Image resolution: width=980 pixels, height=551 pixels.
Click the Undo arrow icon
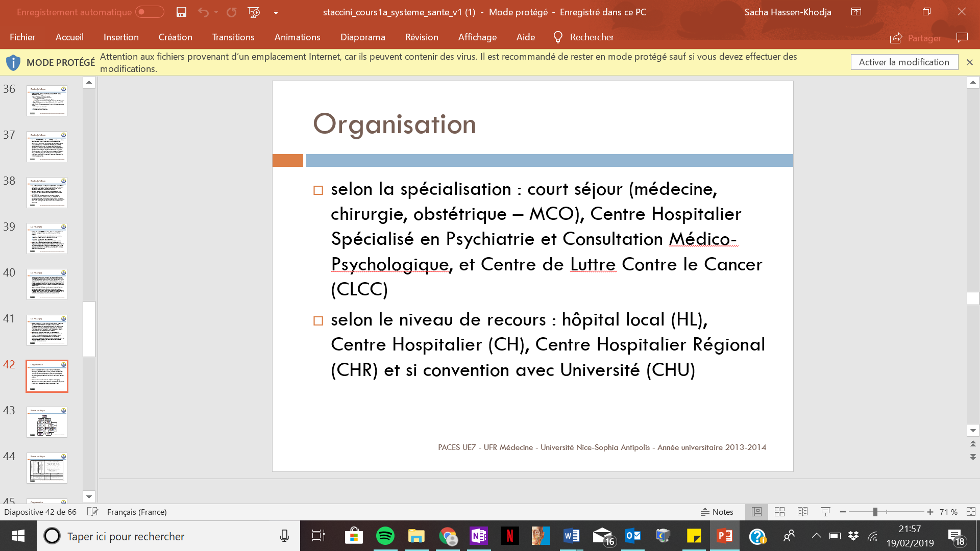tap(203, 12)
